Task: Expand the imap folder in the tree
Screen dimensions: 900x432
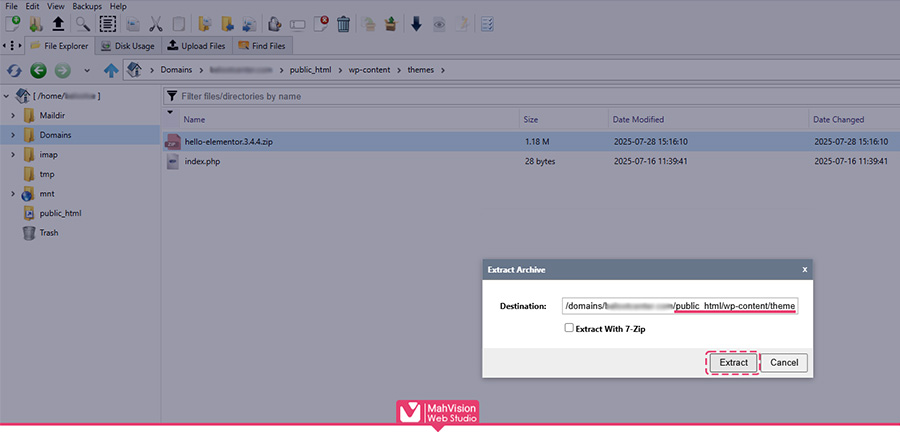Action: click(x=12, y=154)
